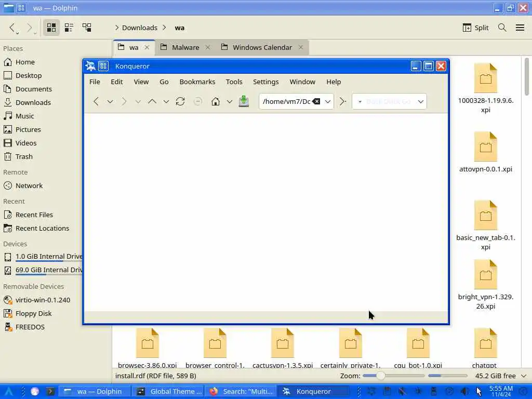Screen dimensions: 532x399
Task: Open Dolphin's hamburger menu
Action: [520, 28]
